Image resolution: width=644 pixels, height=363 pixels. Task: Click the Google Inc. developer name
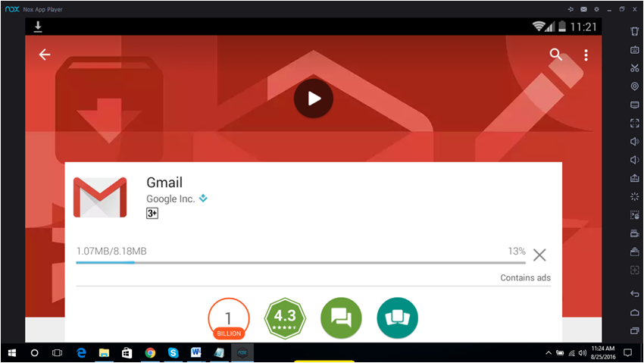(x=170, y=199)
